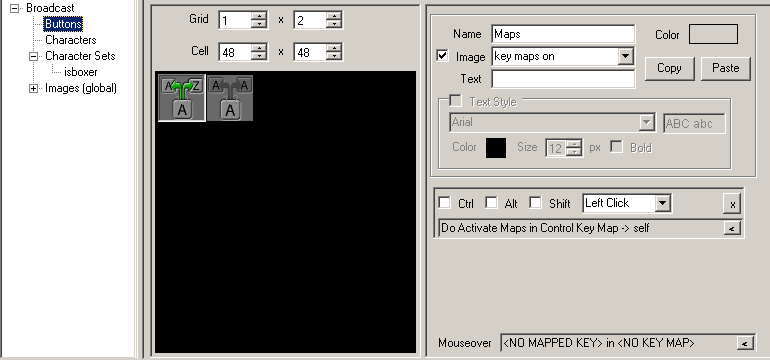Select the green key maps on button

pyautogui.click(x=182, y=97)
